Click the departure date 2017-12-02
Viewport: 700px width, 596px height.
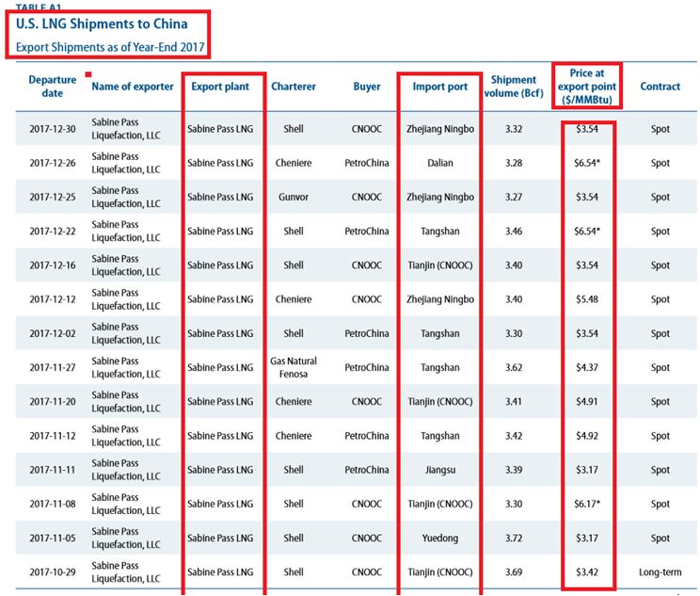53,333
